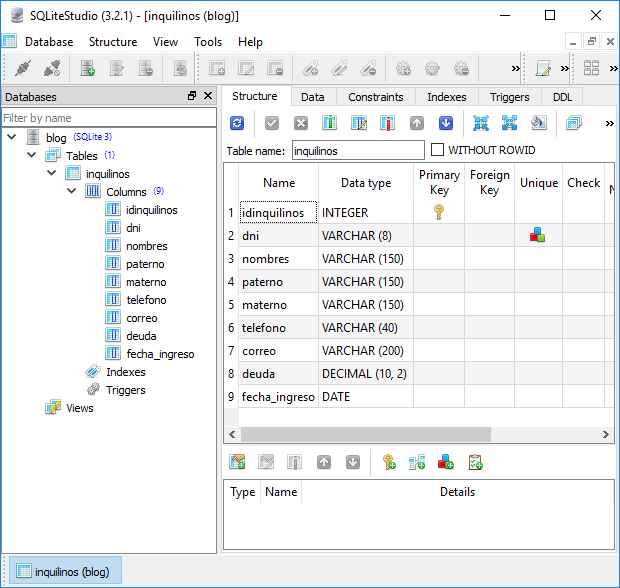Click the Refresh database schema icon

180,68
